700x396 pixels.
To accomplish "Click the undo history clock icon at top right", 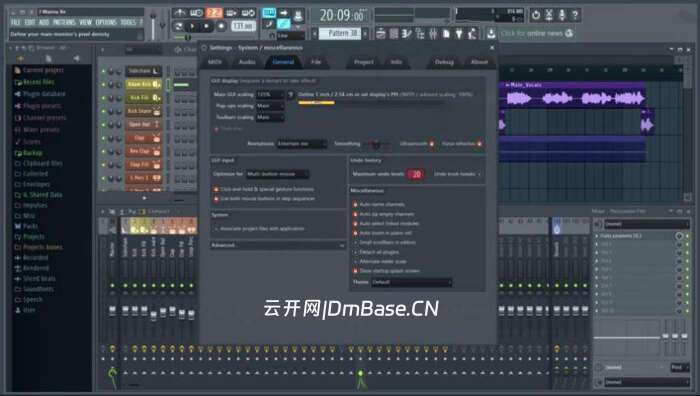I will pyautogui.click(x=535, y=15).
